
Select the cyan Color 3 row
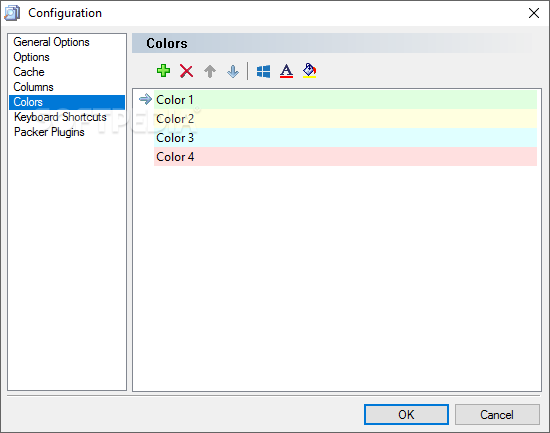pos(345,138)
